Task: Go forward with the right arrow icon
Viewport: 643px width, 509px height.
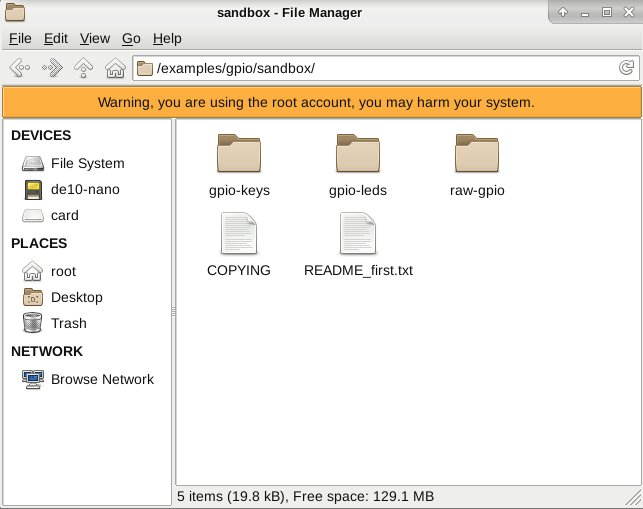Action: pos(52,68)
